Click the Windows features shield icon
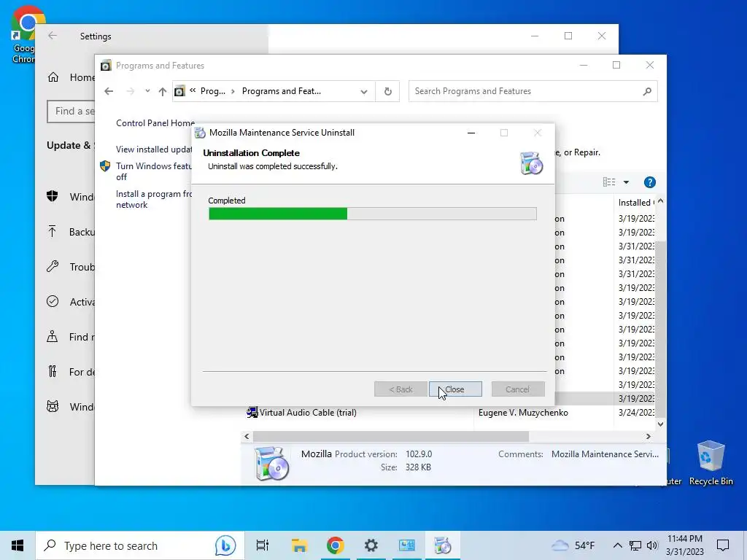The width and height of the screenshot is (747, 560). pyautogui.click(x=105, y=166)
